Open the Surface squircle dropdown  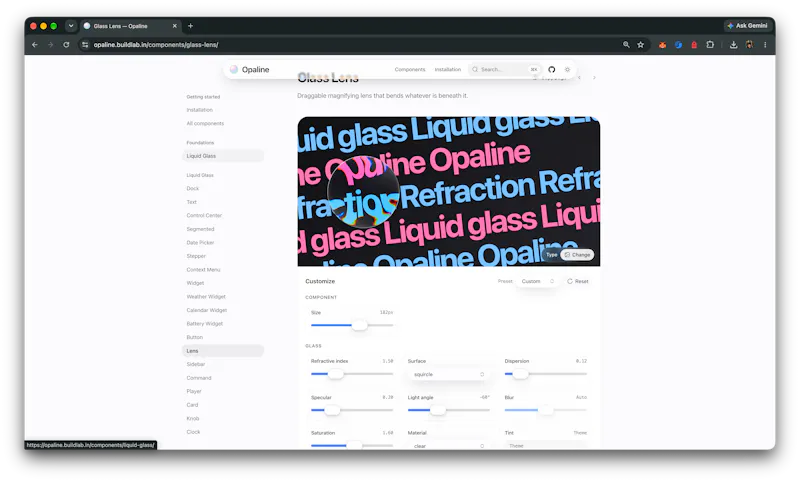click(448, 374)
